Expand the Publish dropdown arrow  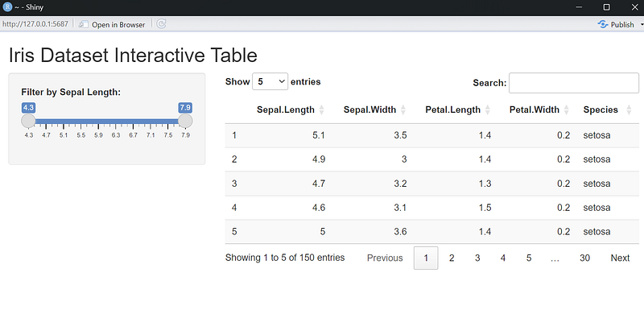point(642,25)
